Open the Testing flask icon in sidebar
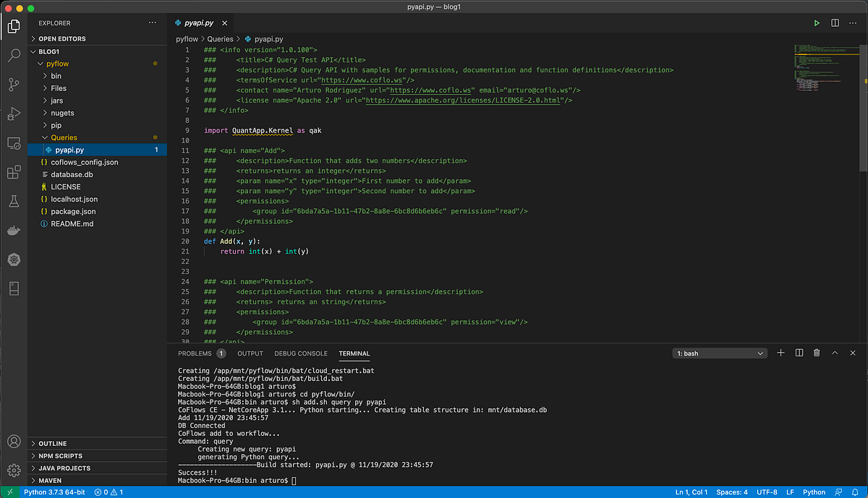Screen dimensions: 868x498 [x=13, y=201]
